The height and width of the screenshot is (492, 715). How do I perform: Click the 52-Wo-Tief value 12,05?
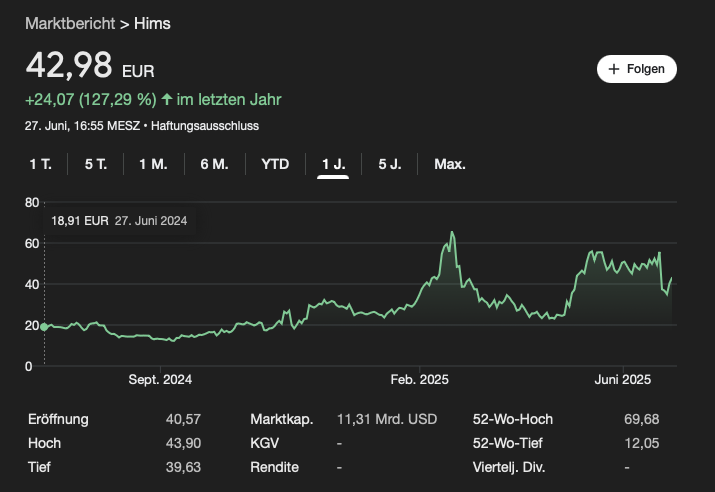click(x=642, y=443)
